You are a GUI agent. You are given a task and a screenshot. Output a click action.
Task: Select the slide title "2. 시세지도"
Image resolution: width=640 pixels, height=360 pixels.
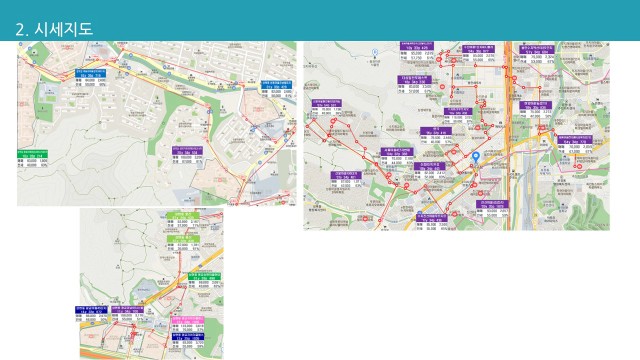point(54,29)
